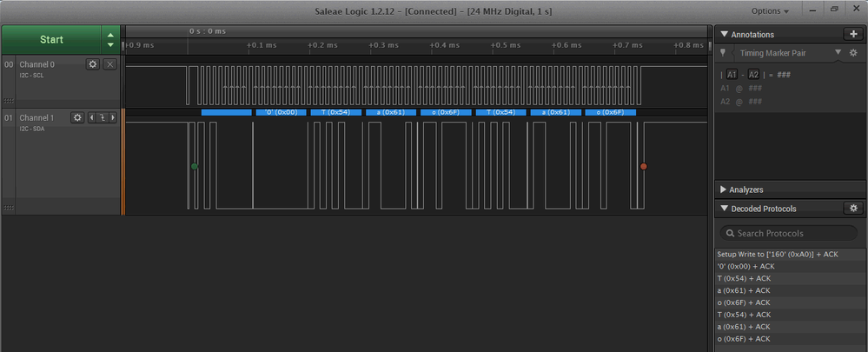The image size is (868, 352).
Task: Select 'Setup Write to [160 (0xA0)] + ACK' row
Action: (791, 254)
